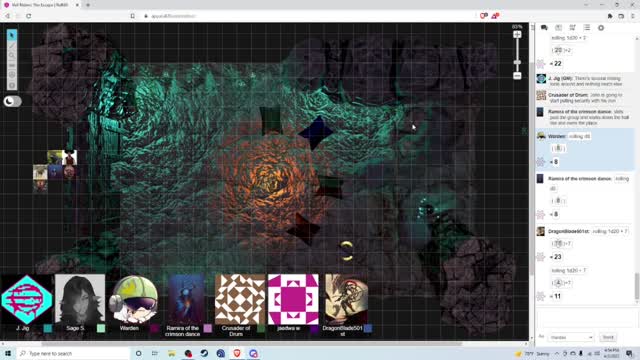Viewport: 640px width, 360px height.
Task: Click the Brave shield icon in toolbar
Action: point(483,16)
